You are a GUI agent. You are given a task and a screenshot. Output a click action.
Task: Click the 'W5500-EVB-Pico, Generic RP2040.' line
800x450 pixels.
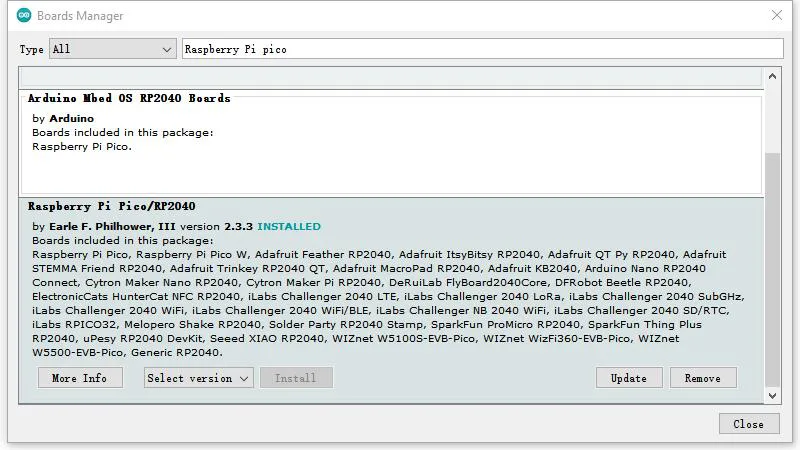coord(128,353)
